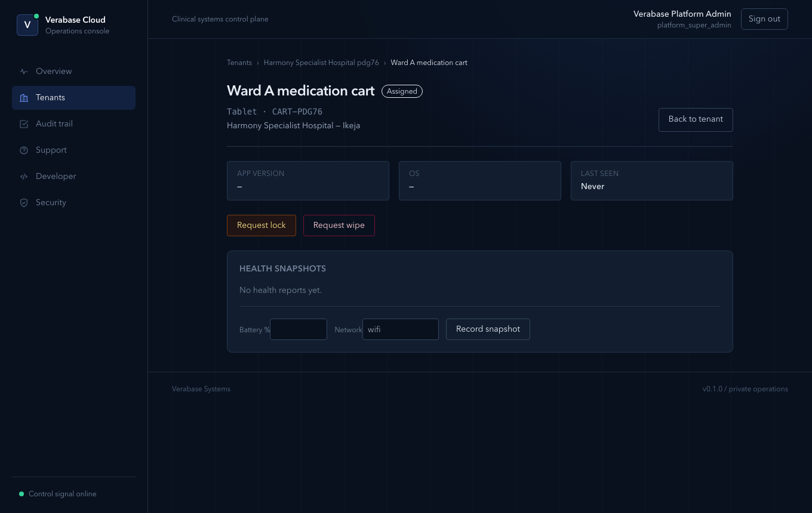Click the green control signal status dot
Image resolution: width=812 pixels, height=513 pixels.
pos(21,494)
